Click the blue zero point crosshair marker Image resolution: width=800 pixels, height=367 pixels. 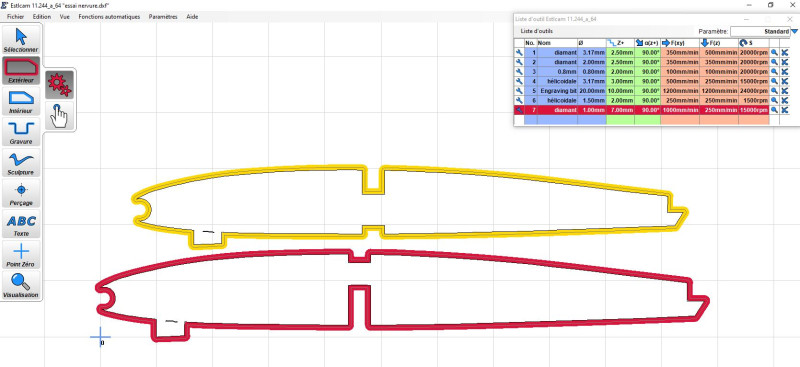(x=101, y=337)
